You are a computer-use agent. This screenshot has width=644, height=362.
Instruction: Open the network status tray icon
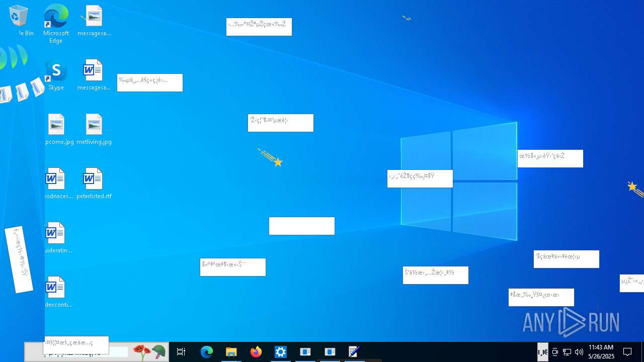[x=567, y=352]
